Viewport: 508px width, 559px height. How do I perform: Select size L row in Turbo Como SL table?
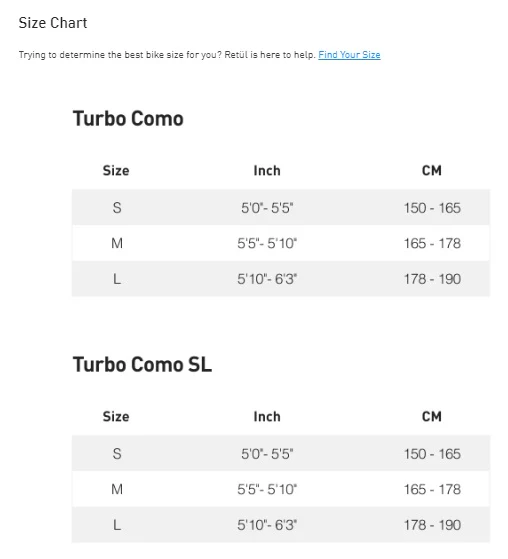[x=281, y=525]
